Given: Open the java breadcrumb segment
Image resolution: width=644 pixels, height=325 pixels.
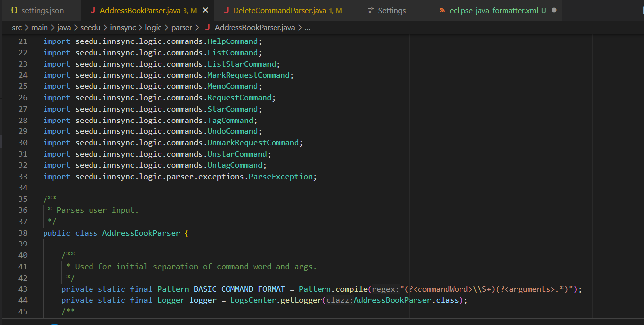Looking at the screenshot, I should point(64,28).
